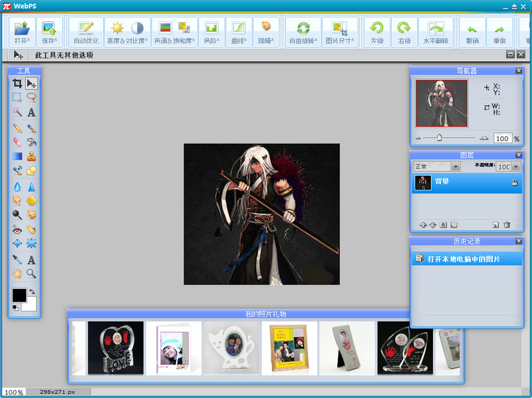Viewport: 532px width, 398px height.
Task: Open 色调&饱和度 hue and saturation
Action: [174, 33]
